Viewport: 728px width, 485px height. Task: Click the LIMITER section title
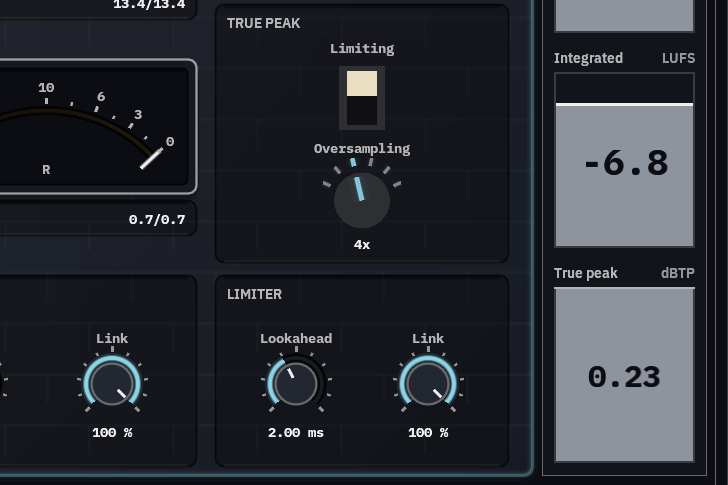point(254,294)
